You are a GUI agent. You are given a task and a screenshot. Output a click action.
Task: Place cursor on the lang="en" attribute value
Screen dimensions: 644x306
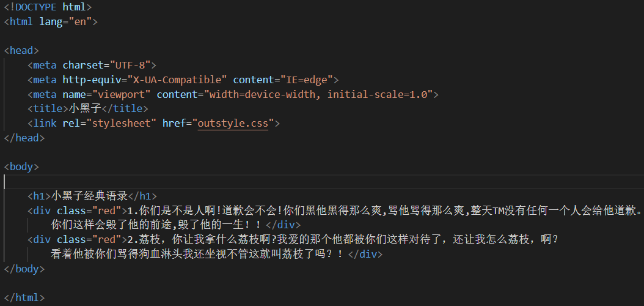(80, 22)
